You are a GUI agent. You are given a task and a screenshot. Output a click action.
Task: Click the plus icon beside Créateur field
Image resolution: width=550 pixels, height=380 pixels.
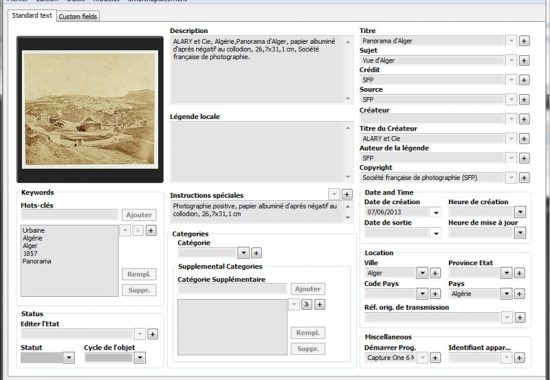click(x=524, y=119)
